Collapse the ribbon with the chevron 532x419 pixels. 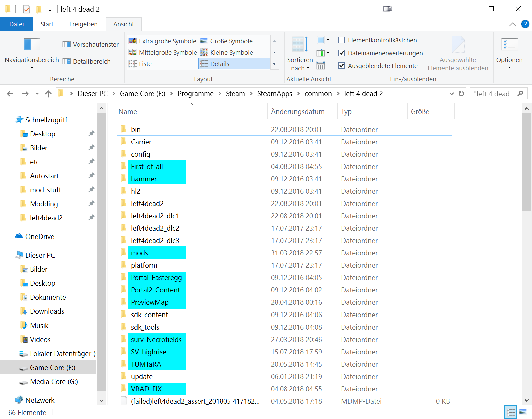point(512,24)
